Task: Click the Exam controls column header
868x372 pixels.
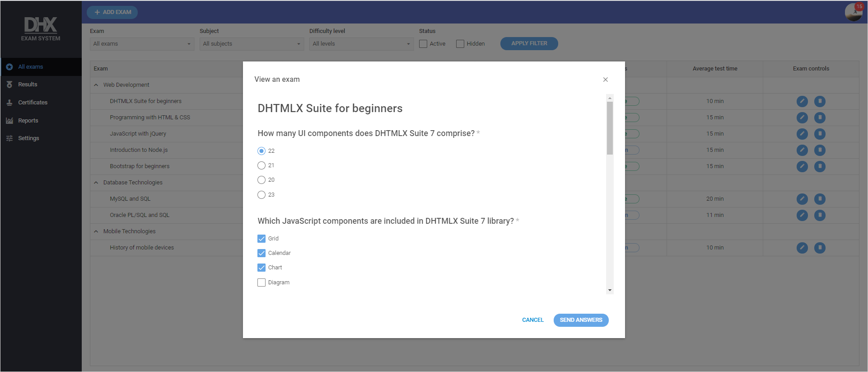Action: tap(811, 69)
